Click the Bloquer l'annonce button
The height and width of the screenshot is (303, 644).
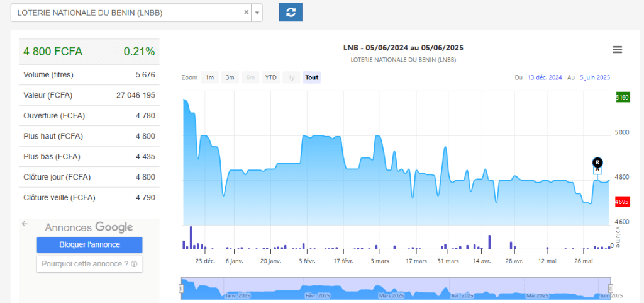point(89,244)
